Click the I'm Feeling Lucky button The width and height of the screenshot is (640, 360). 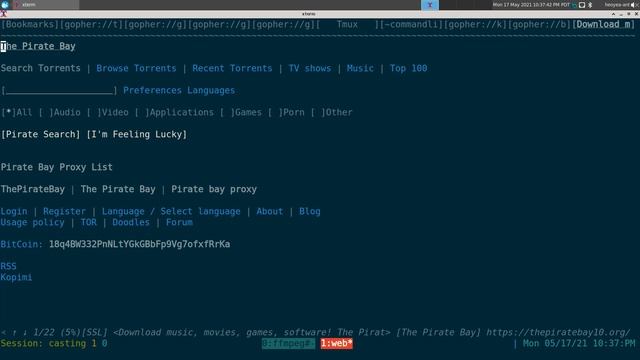(x=137, y=134)
